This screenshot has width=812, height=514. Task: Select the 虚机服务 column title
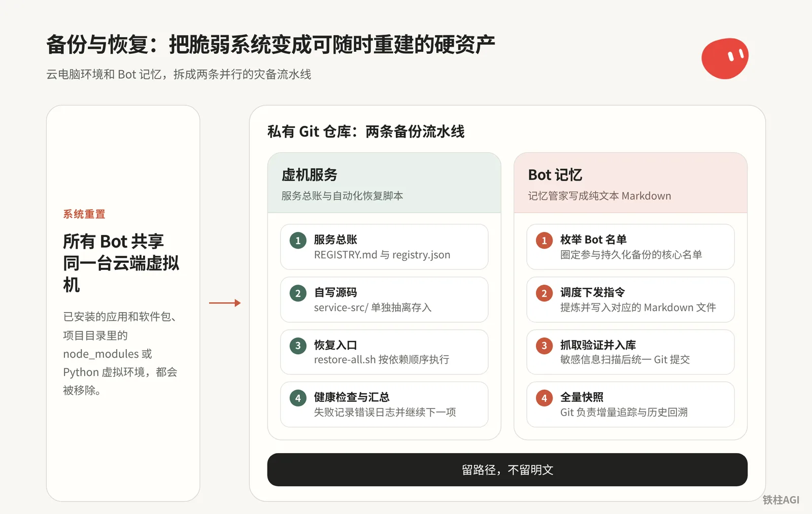pyautogui.click(x=310, y=175)
